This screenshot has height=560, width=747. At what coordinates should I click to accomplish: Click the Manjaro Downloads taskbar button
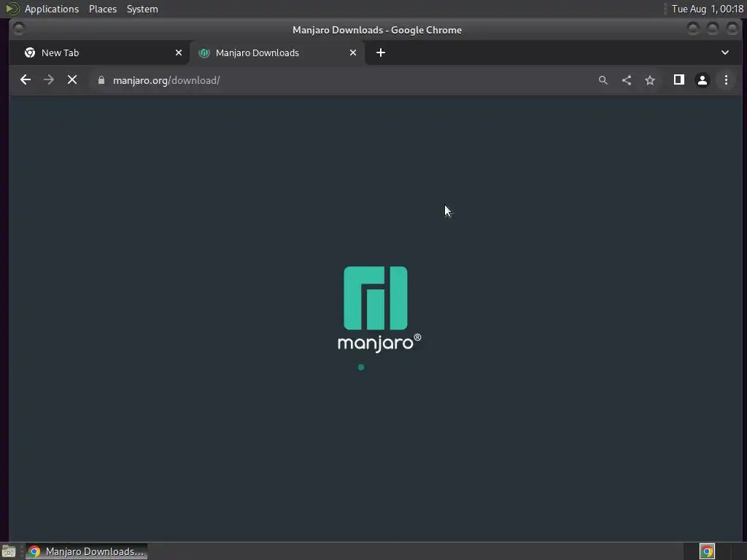pyautogui.click(x=86, y=551)
